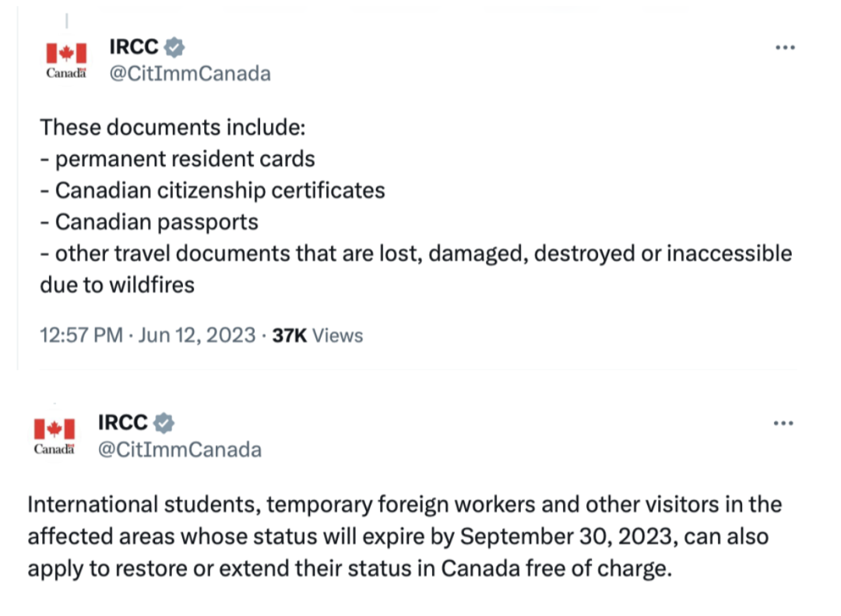Open IRCC profile from first tweet's name

(x=134, y=48)
